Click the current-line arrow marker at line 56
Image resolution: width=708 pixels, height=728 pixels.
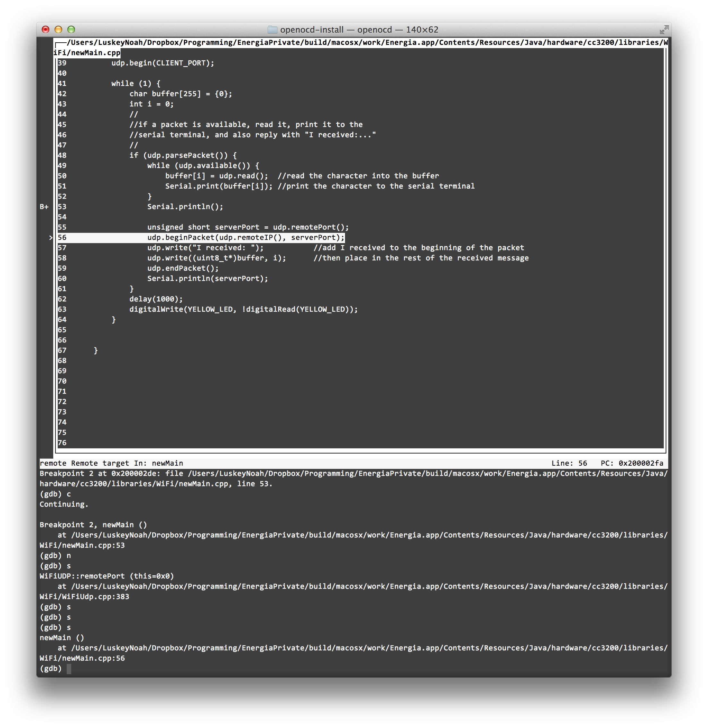pyautogui.click(x=51, y=237)
